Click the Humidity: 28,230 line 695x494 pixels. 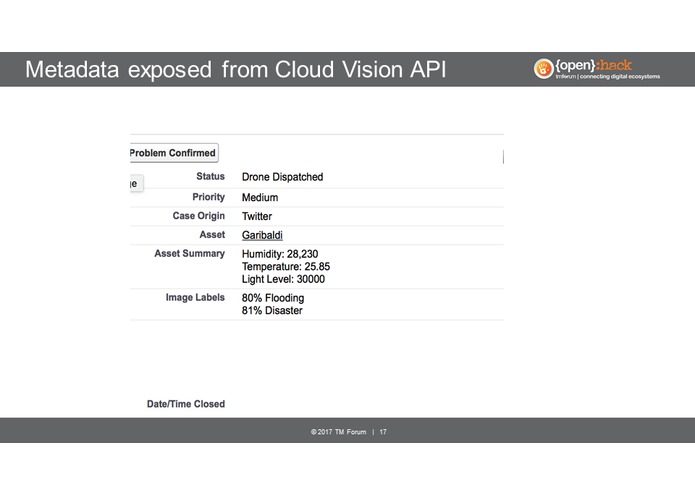coord(280,254)
